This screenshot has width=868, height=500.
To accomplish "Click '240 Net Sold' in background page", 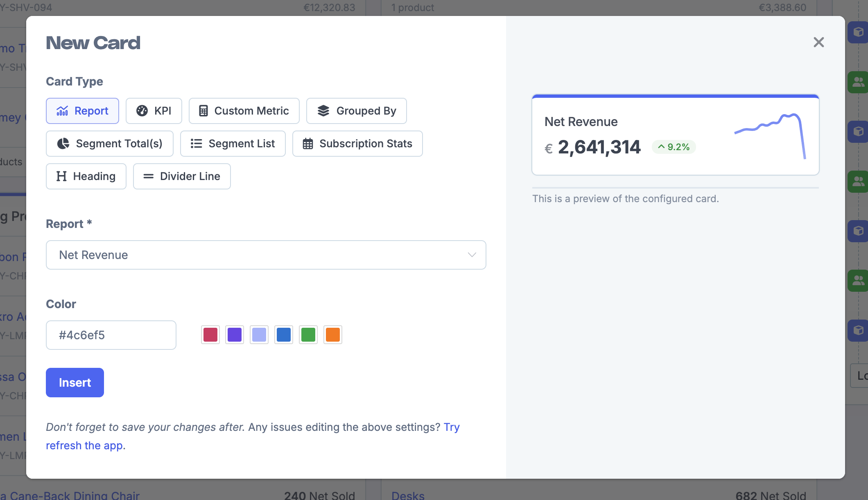I will [x=320, y=495].
